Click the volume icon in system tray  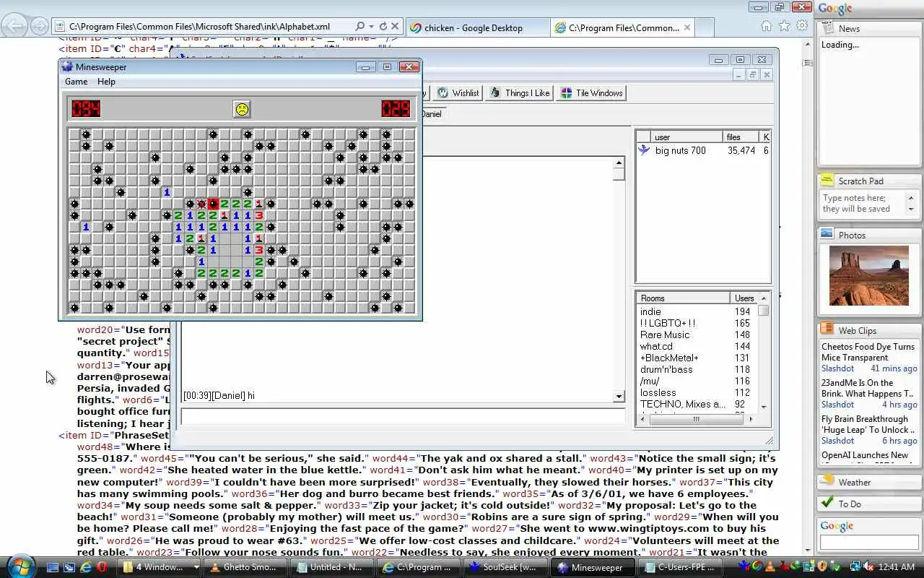pyautogui.click(x=870, y=567)
